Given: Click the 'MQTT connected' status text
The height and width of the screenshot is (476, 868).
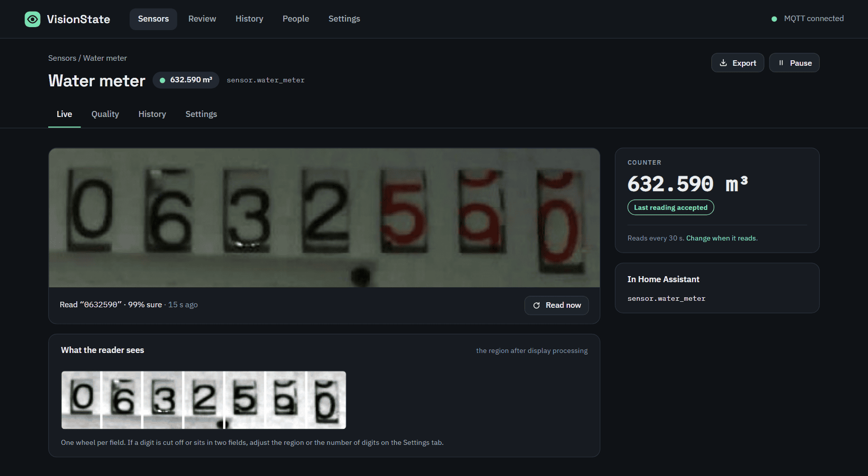Looking at the screenshot, I should tap(814, 19).
